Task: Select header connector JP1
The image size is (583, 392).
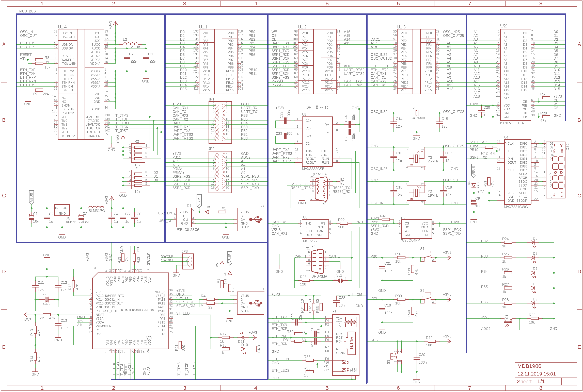Action: pyautogui.click(x=220, y=123)
